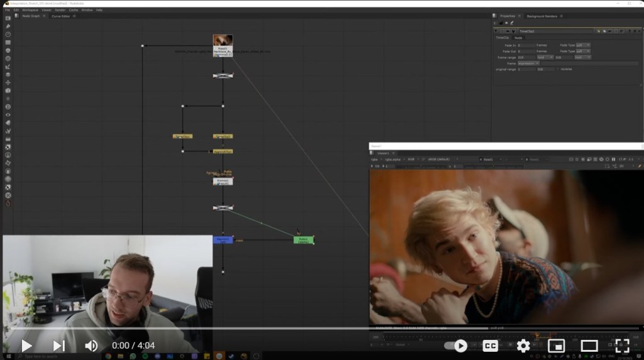Open the Cache menu
The image size is (644, 360).
74,10
